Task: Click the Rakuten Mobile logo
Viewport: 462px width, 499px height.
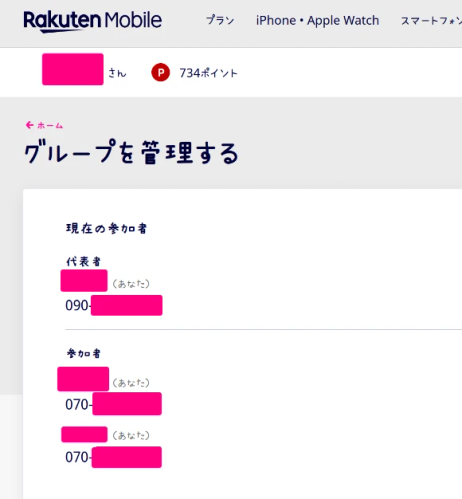Action: [93, 21]
